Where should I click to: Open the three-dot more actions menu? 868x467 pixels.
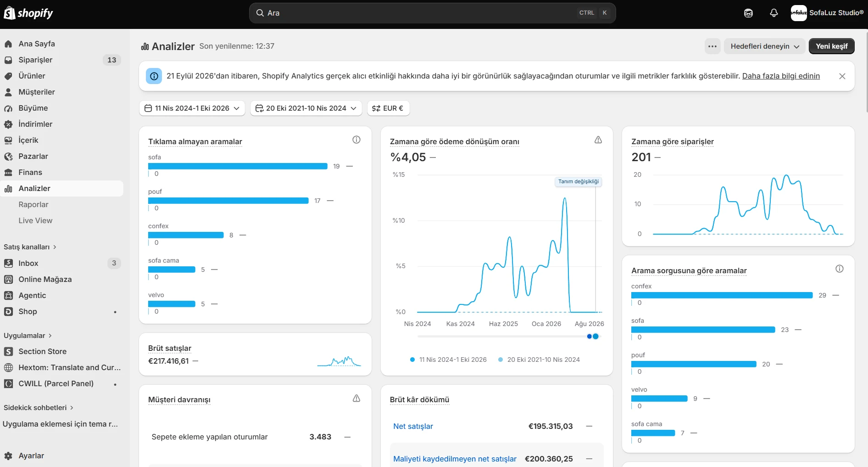(712, 46)
